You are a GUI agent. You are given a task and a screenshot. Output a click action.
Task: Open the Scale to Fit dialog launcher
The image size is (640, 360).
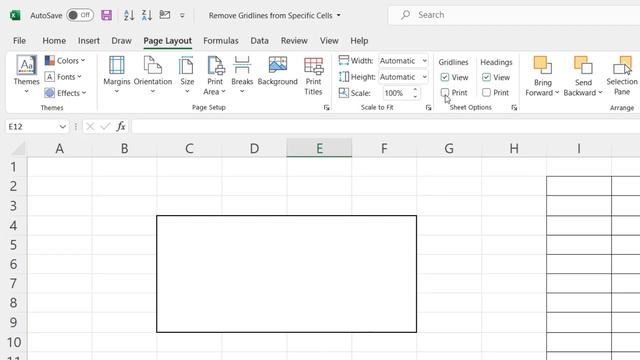(x=428, y=108)
